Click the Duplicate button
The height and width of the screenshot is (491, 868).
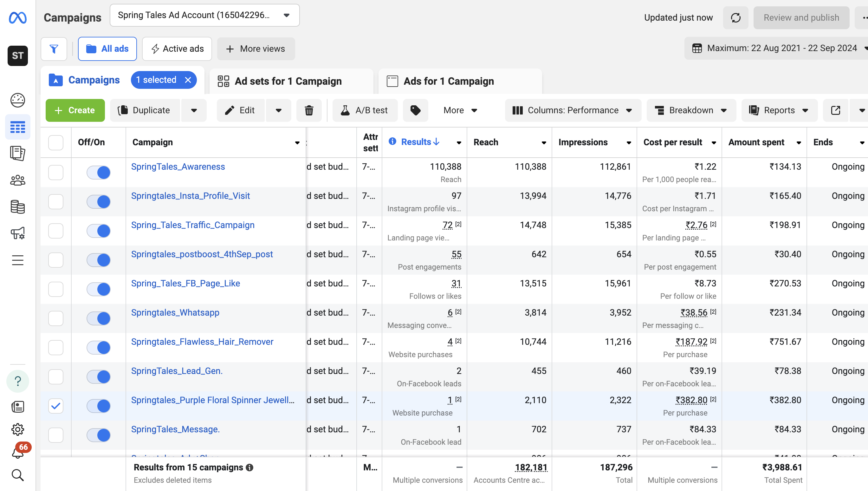click(145, 110)
